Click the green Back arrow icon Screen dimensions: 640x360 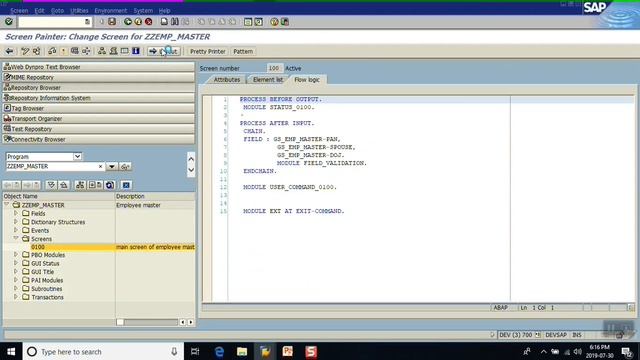coord(128,22)
